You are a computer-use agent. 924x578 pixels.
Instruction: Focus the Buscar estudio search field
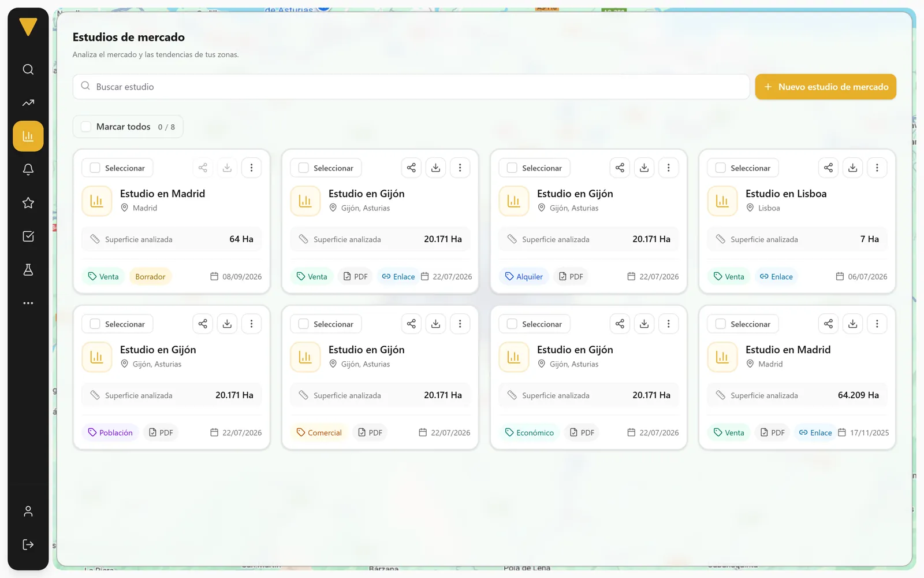[411, 87]
